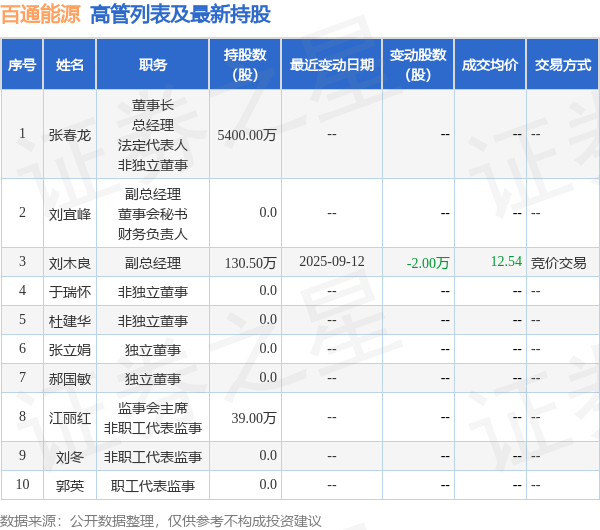Image resolution: width=600 pixels, height=530 pixels.
Task: Click the 5400.00万 shareholding value
Action: pyautogui.click(x=247, y=135)
